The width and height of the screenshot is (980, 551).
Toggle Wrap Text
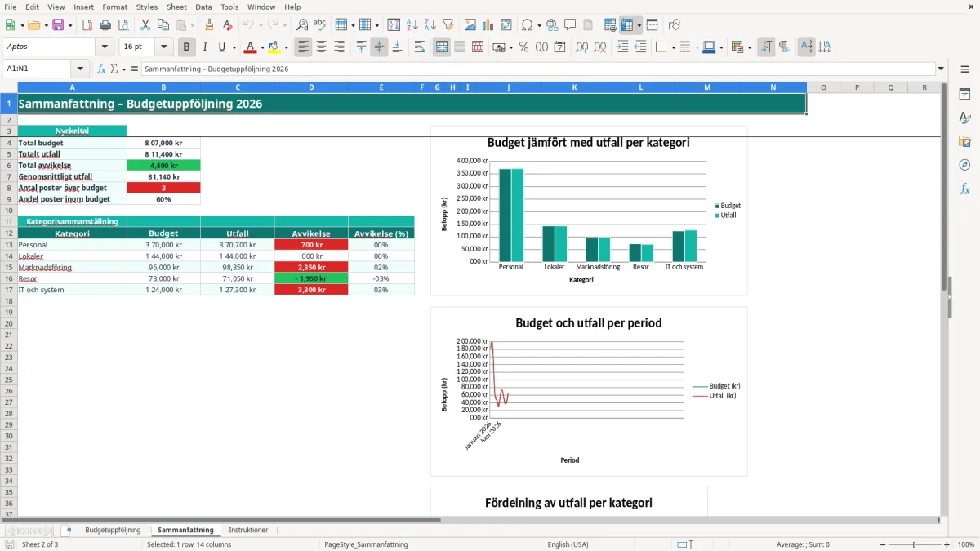pyautogui.click(x=419, y=47)
